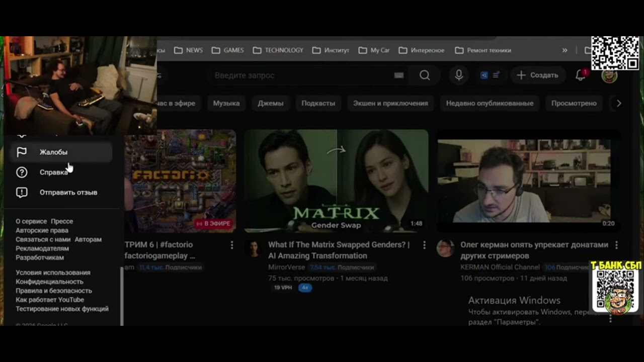The image size is (644, 362).
Task: Open the on-screen keyboard in search box
Action: 399,75
